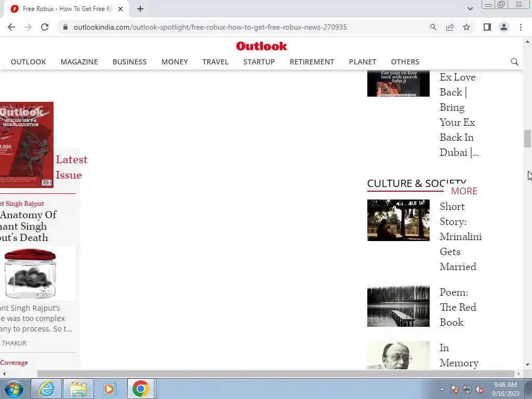
Task: Open the tantrik baba ji thumbnail
Action: [x=398, y=84]
